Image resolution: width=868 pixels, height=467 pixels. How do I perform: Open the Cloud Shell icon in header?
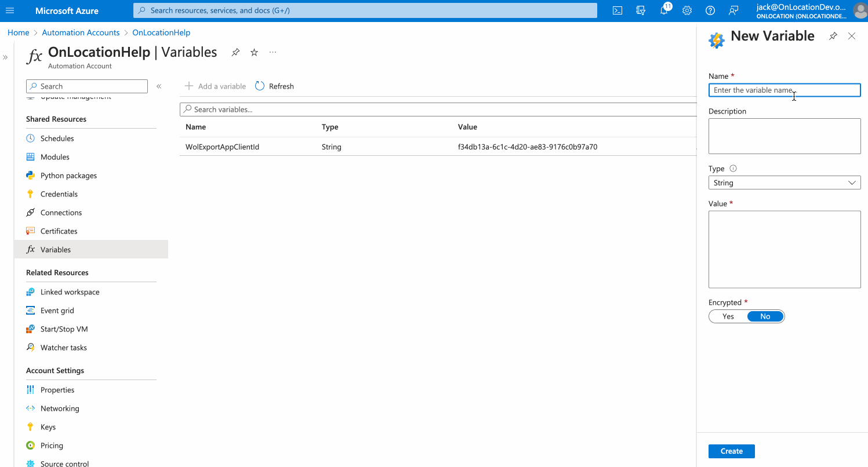(618, 10)
